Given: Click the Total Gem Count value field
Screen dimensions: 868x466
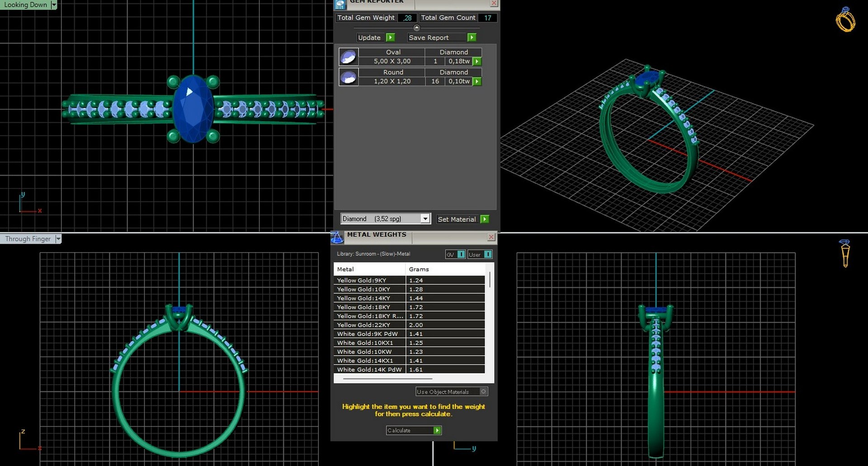Looking at the screenshot, I should [488, 18].
